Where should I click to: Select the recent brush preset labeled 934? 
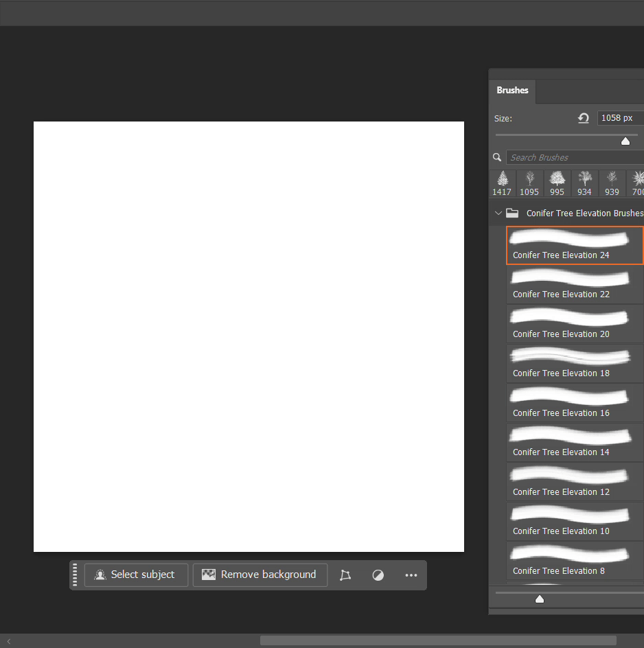(584, 183)
